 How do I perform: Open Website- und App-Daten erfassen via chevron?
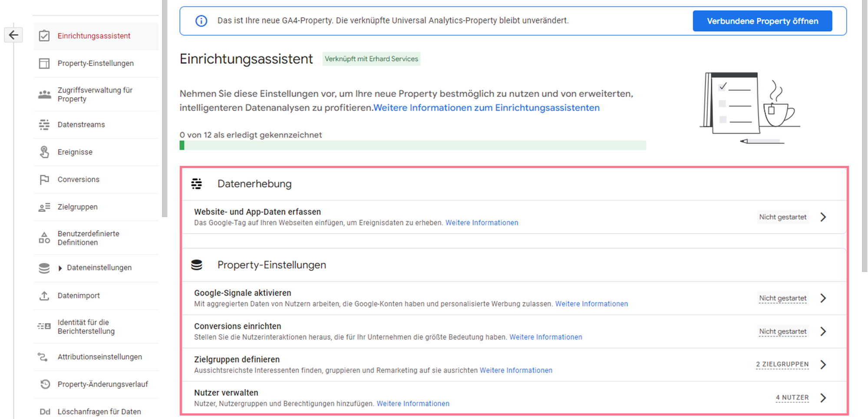[823, 217]
